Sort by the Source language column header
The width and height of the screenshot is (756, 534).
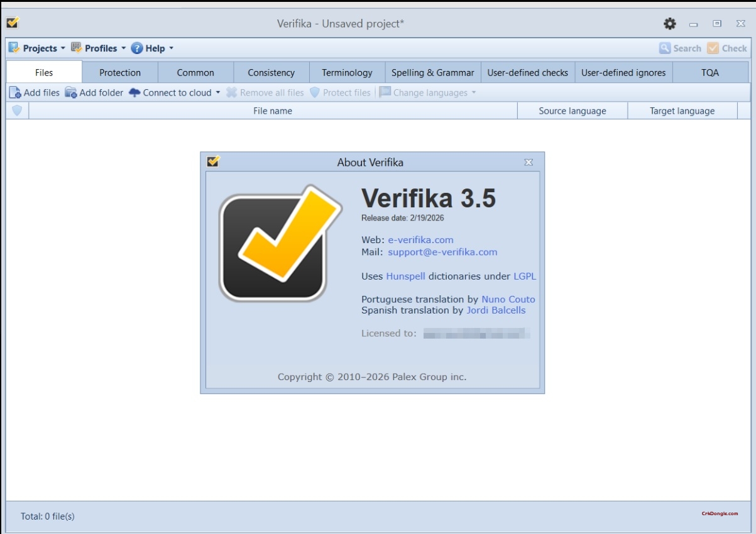click(x=572, y=111)
